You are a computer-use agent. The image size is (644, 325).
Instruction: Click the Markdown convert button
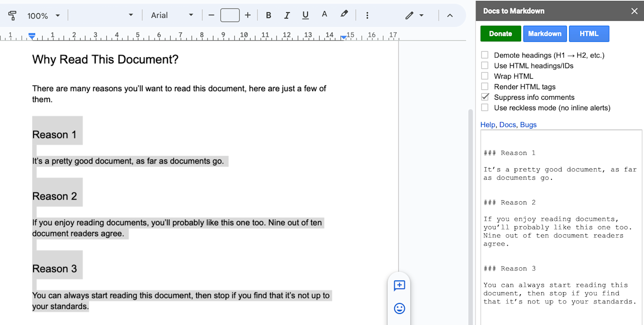(545, 34)
